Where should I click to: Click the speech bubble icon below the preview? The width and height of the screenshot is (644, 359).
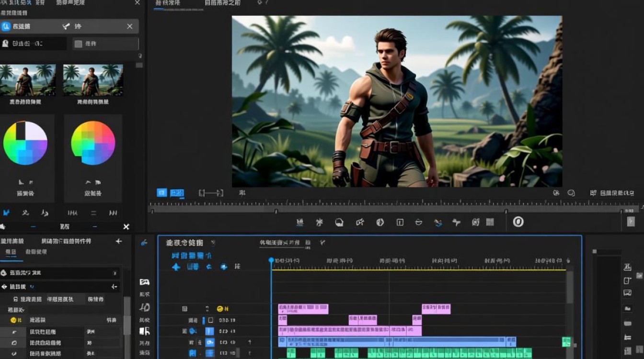point(571,193)
